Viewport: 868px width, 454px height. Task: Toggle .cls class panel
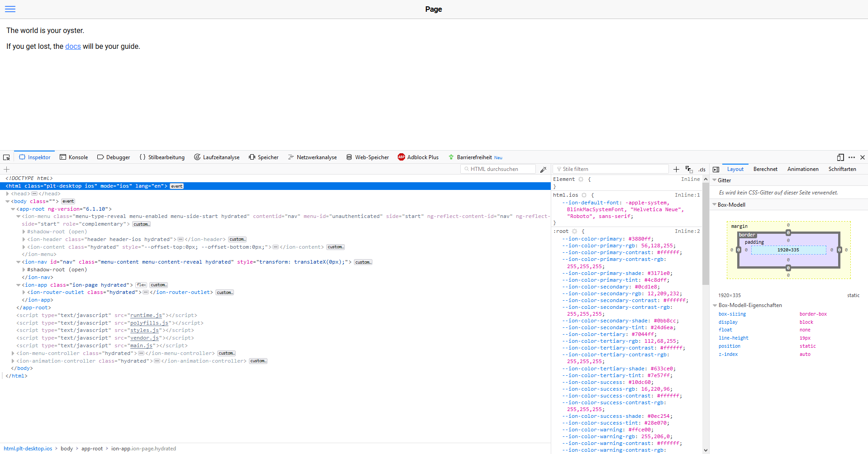[x=702, y=170]
